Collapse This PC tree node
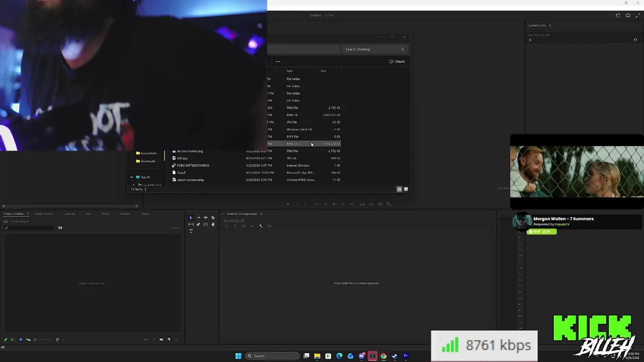The width and height of the screenshot is (644, 362). pos(132,177)
